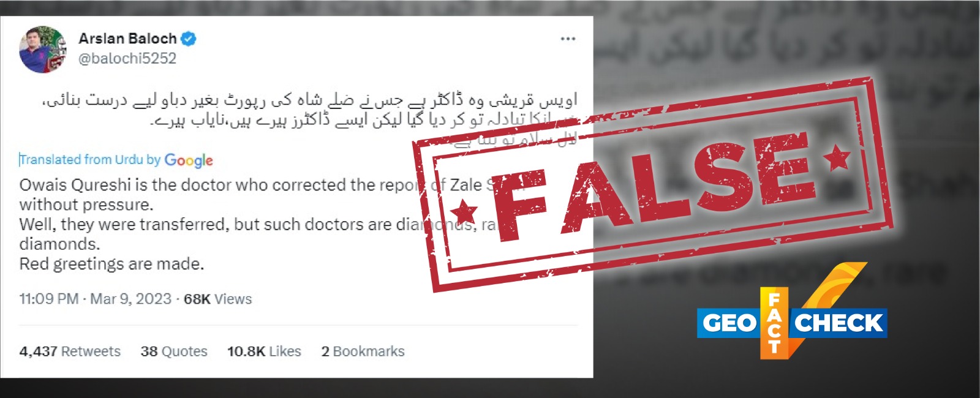Click the blue verified badge
This screenshot has width=980, height=398.
(189, 39)
